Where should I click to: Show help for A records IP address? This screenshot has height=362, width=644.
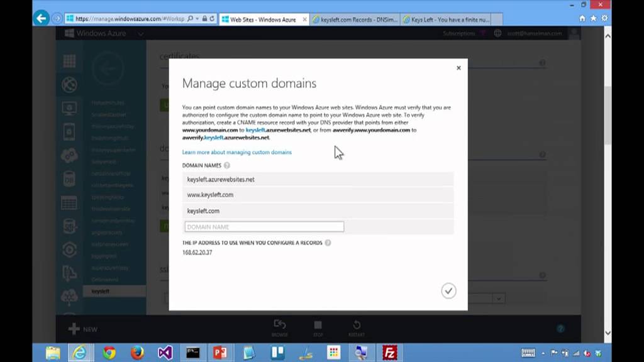point(328,243)
